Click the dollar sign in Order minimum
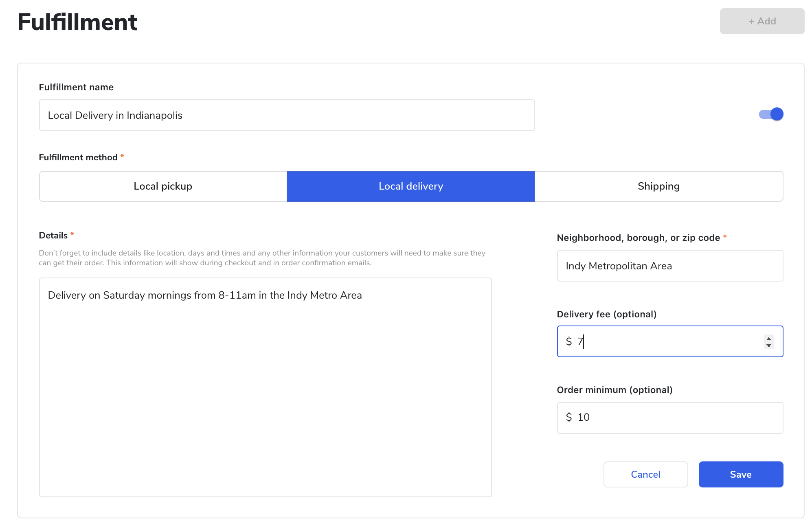The image size is (812, 520). 569,417
